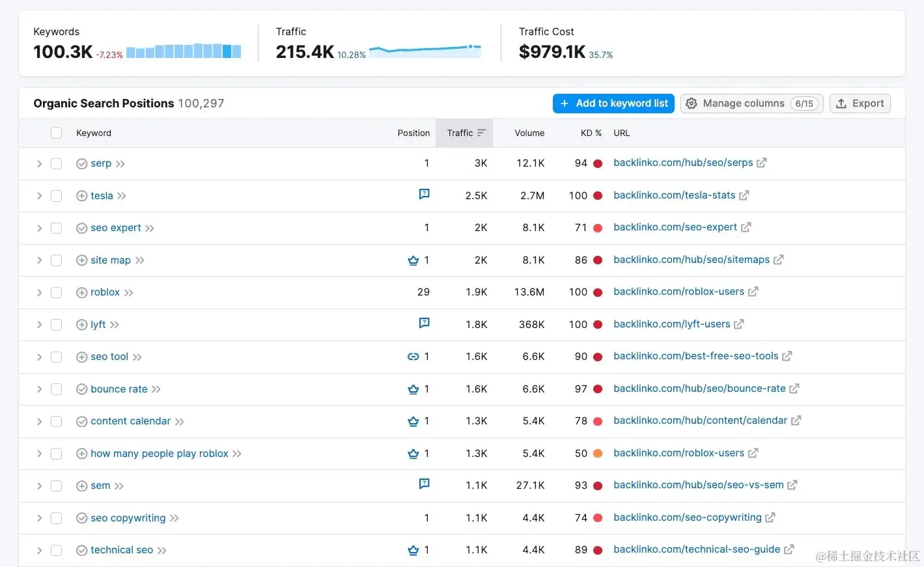Open external link icon beside best-free-seo-tools URL
924x567 pixels.
[787, 356]
